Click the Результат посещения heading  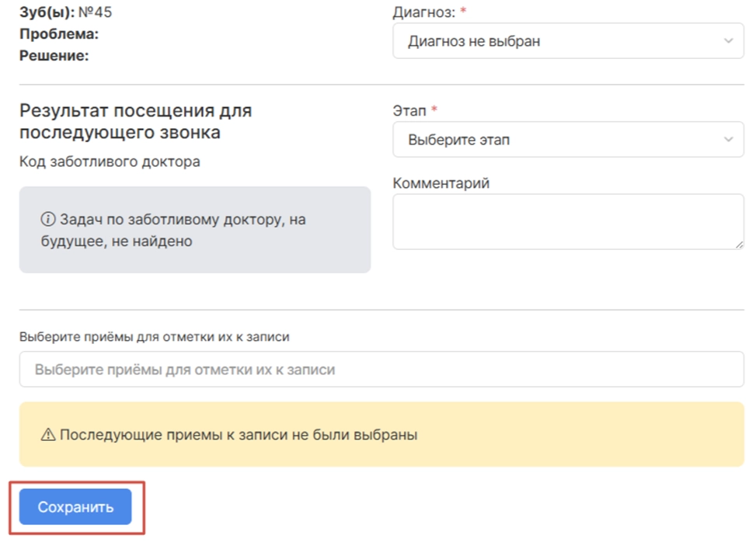[x=135, y=121]
